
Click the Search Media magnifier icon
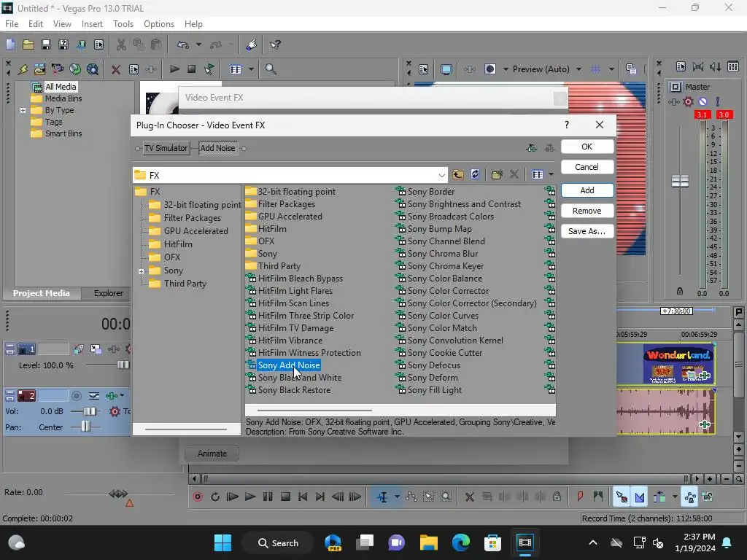[271, 69]
